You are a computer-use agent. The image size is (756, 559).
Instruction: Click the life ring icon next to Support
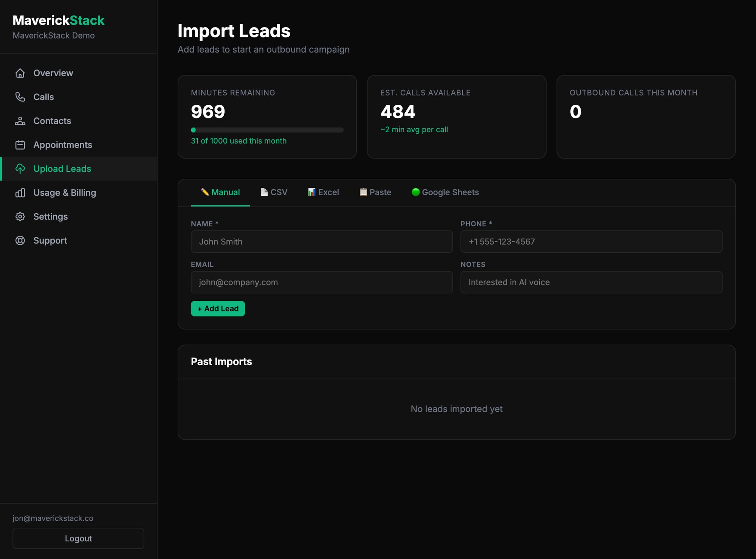click(x=20, y=240)
